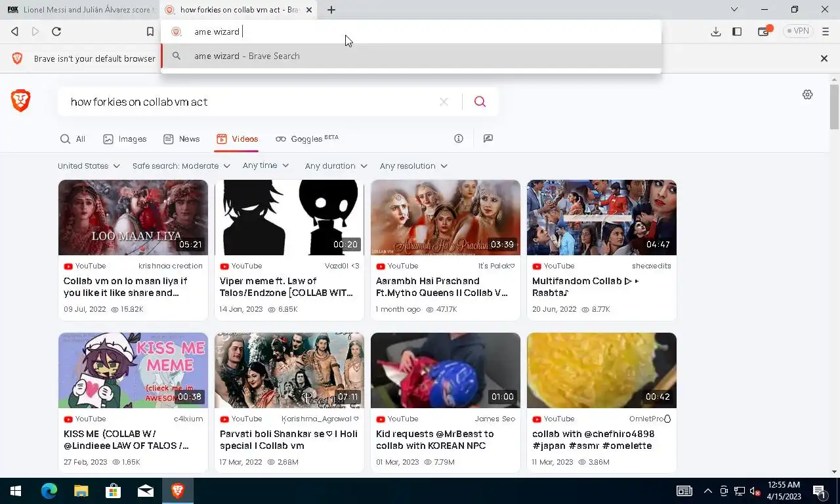This screenshot has width=840, height=504.
Task: Select the Videos results tab
Action: 238,139
